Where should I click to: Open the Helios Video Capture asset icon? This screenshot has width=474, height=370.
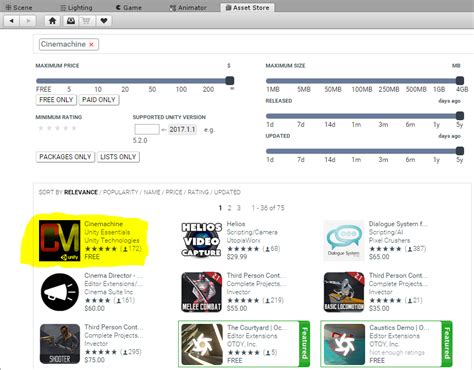[202, 240]
